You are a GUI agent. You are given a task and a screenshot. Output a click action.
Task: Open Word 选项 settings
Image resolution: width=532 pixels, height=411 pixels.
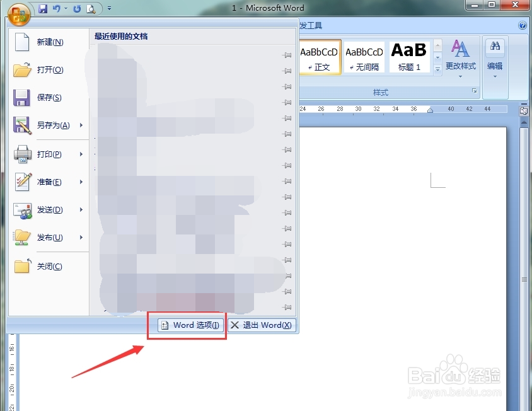tap(189, 325)
